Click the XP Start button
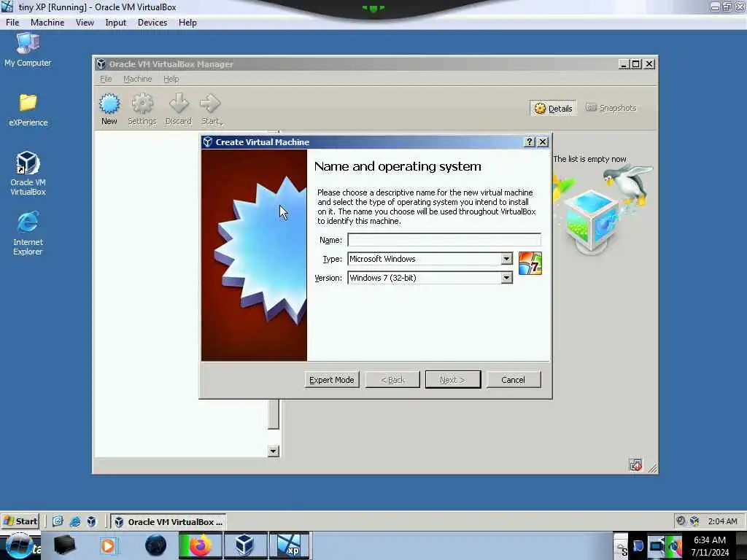Viewport: 747px width, 560px height. click(x=20, y=521)
